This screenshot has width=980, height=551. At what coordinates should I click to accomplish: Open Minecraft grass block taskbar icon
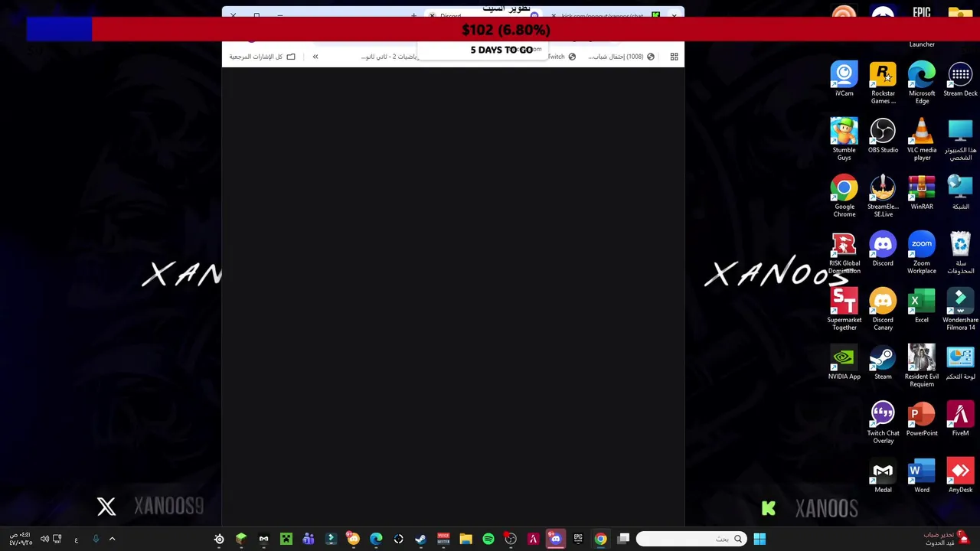pyautogui.click(x=241, y=539)
